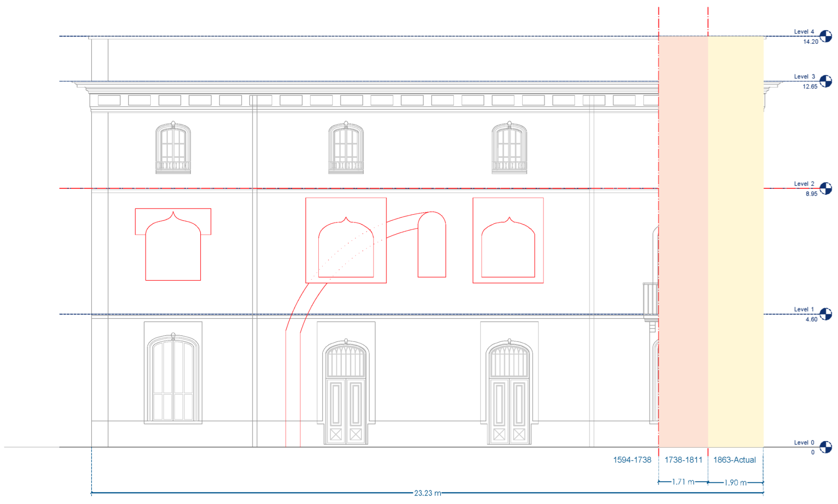Select the 1.90 m dimension text
The width and height of the screenshot is (838, 504).
[x=735, y=482]
